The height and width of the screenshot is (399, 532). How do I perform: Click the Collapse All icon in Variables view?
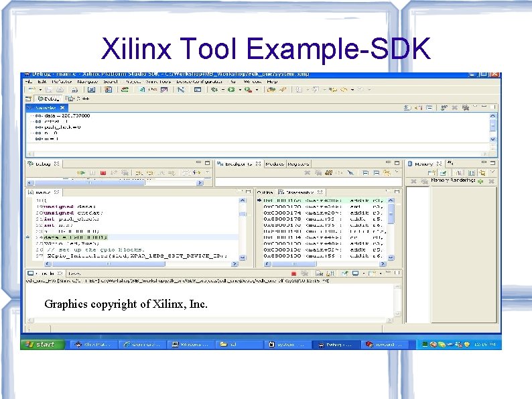coord(429,108)
